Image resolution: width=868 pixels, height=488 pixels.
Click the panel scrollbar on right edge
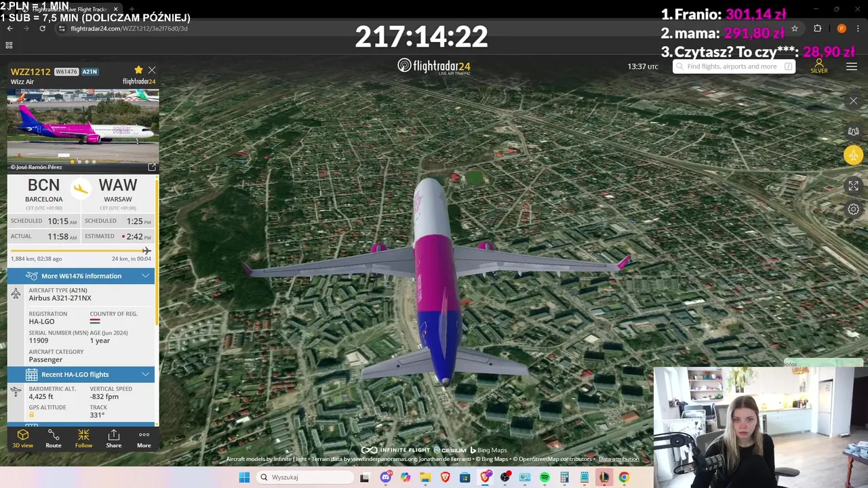coord(157,251)
